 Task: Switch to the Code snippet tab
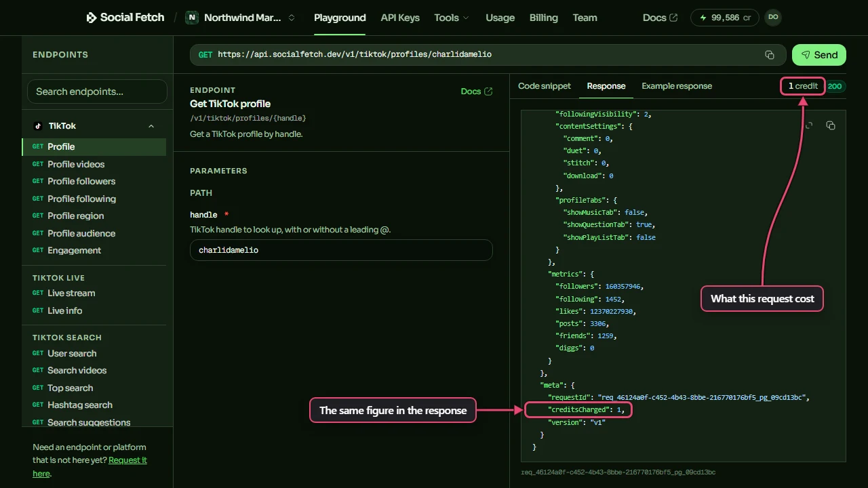pos(545,86)
